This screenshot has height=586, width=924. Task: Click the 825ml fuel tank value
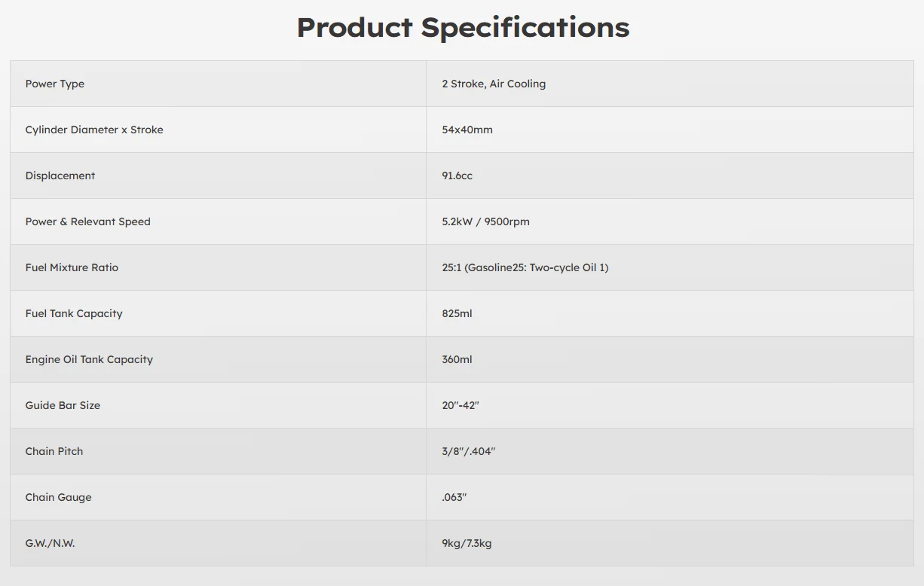click(x=457, y=313)
